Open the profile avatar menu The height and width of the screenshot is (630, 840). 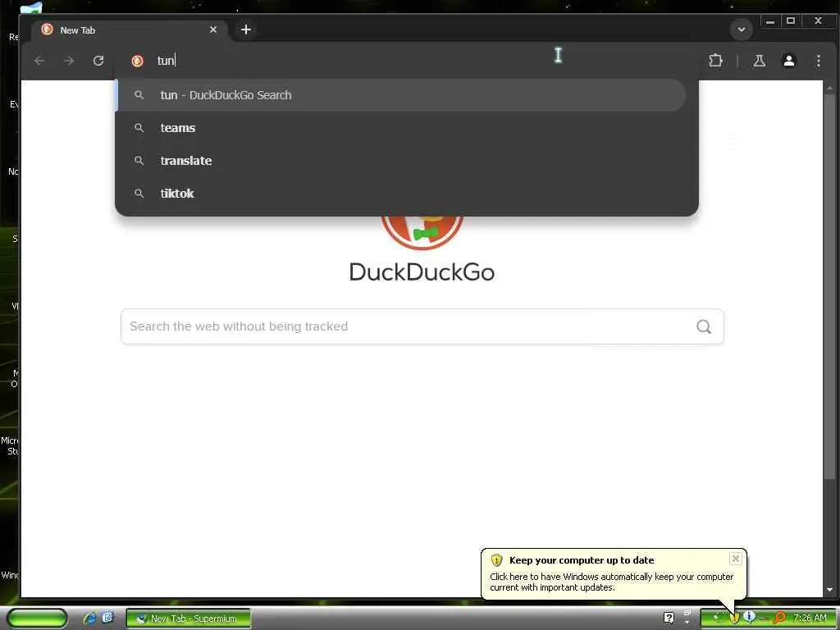coord(788,61)
